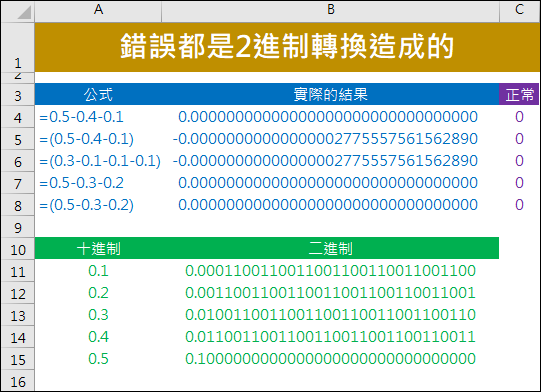Click the all-zero result in row 7
This screenshot has width=541, height=392.
pyautogui.click(x=328, y=183)
